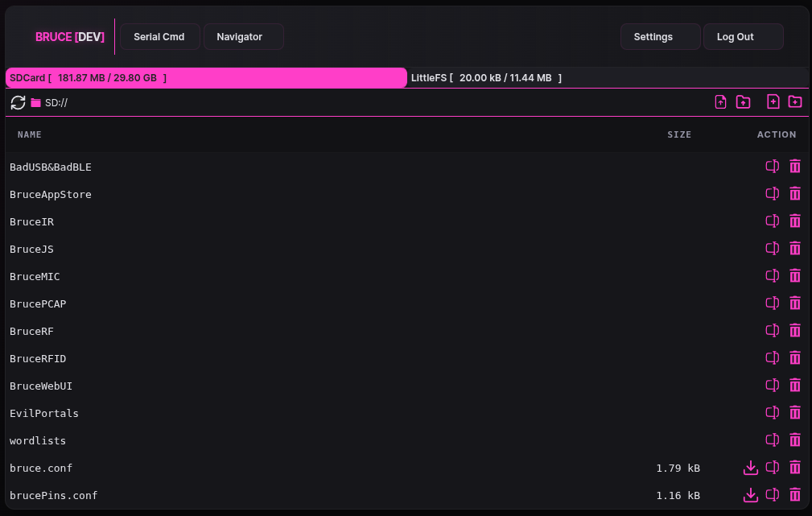Click the 1.79 kB size value
Image resolution: width=812 pixels, height=516 pixels.
tap(678, 469)
